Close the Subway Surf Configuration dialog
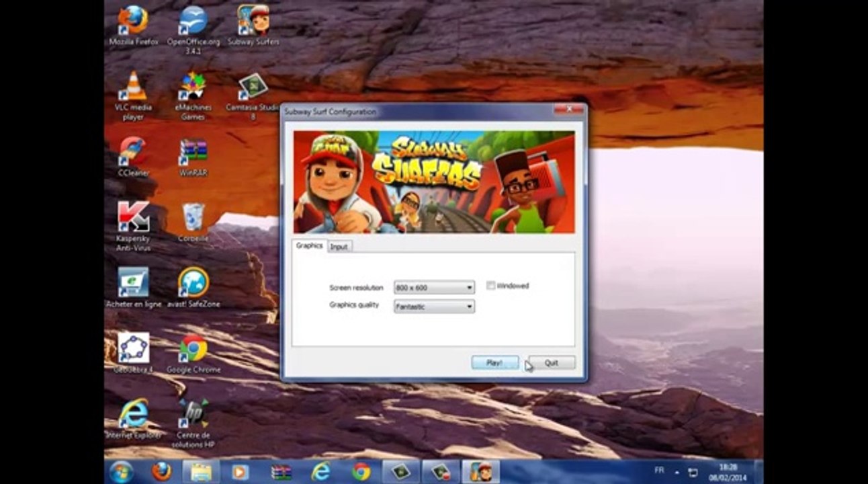This screenshot has width=868, height=484. click(569, 108)
